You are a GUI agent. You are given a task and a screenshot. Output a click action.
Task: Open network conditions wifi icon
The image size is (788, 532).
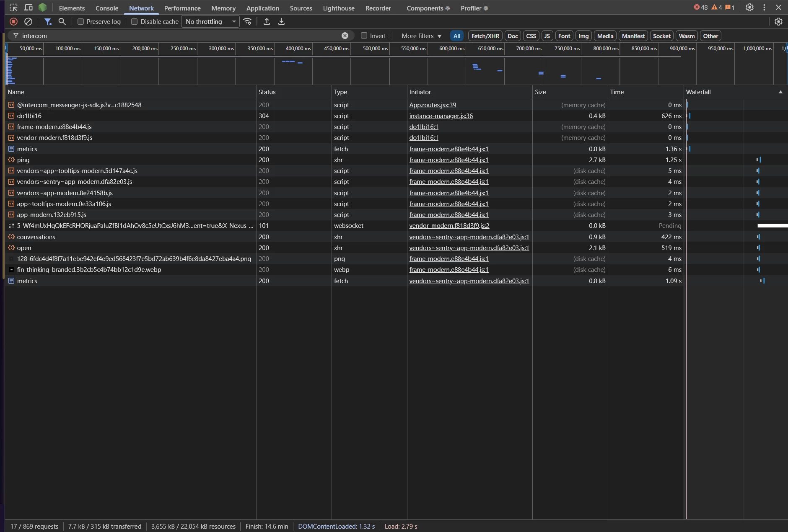[248, 22]
